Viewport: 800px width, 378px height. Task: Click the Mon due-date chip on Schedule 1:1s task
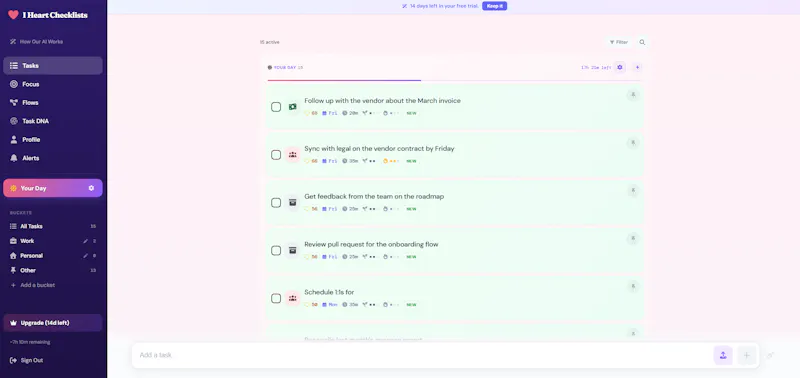330,305
